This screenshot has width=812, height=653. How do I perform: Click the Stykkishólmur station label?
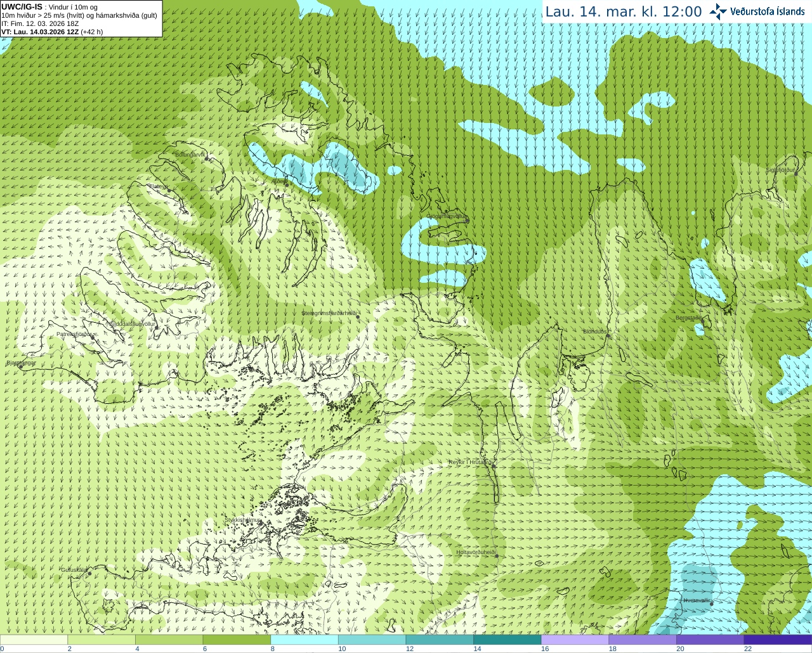242,520
